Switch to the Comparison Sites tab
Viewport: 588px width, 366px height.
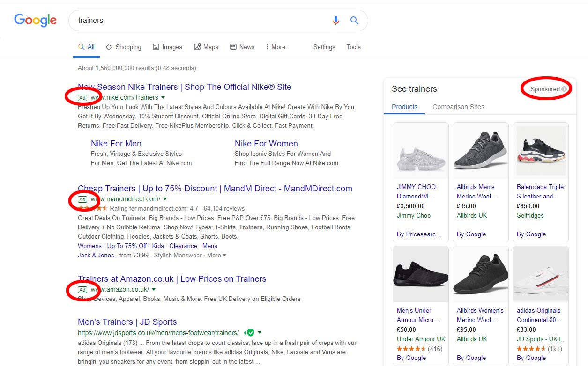[458, 107]
